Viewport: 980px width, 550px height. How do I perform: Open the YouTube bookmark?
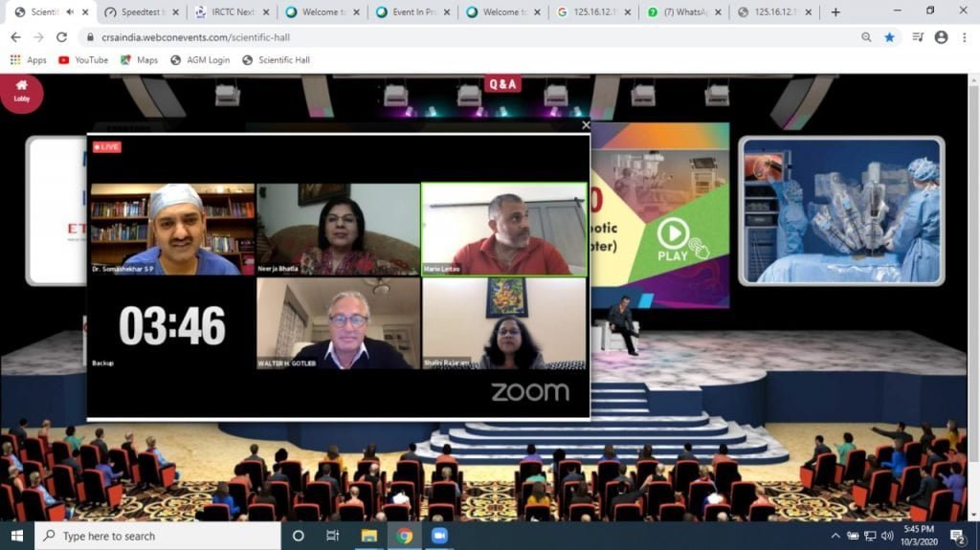tap(83, 60)
